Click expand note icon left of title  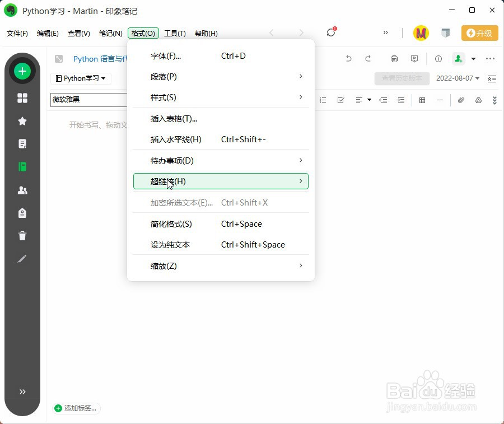point(58,59)
